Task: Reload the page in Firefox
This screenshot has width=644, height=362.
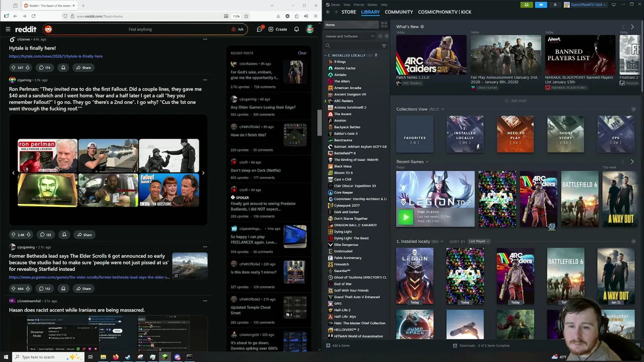Action: tap(33, 16)
